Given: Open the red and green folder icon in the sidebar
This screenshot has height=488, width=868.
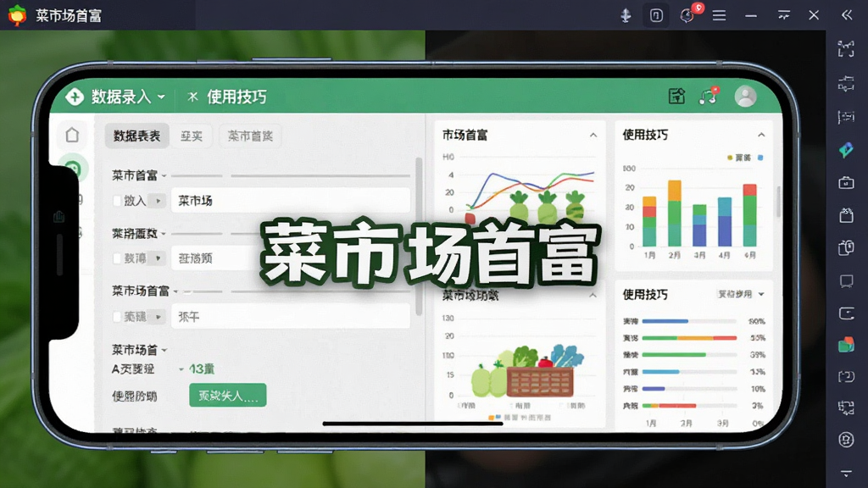Looking at the screenshot, I should pyautogui.click(x=846, y=345).
